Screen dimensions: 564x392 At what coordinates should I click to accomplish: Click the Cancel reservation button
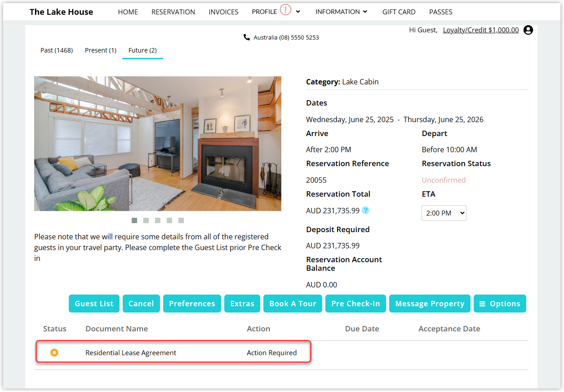pos(141,304)
